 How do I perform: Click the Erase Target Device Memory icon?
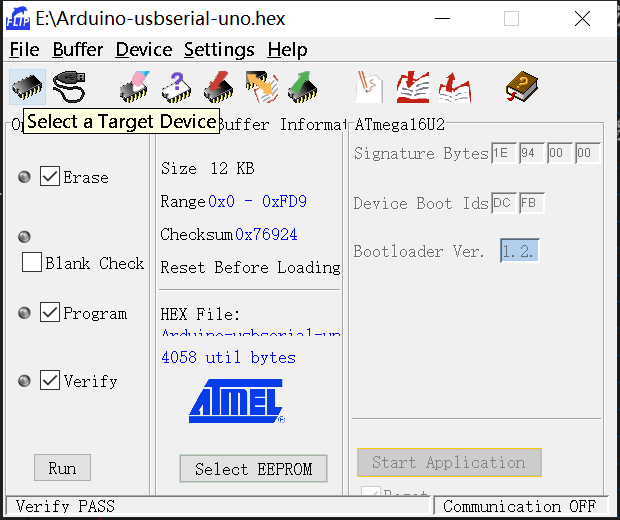tap(135, 87)
